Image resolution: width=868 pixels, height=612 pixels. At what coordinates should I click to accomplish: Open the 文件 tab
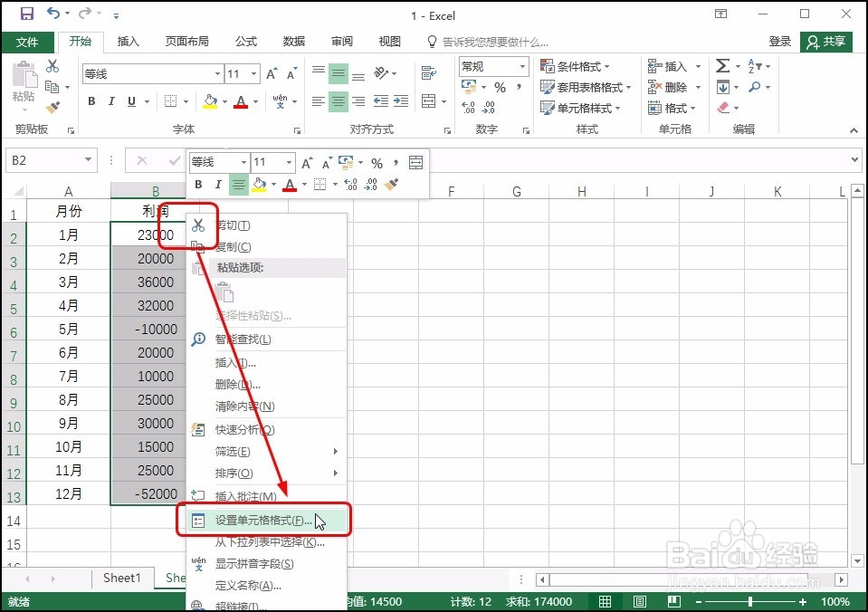pos(28,42)
